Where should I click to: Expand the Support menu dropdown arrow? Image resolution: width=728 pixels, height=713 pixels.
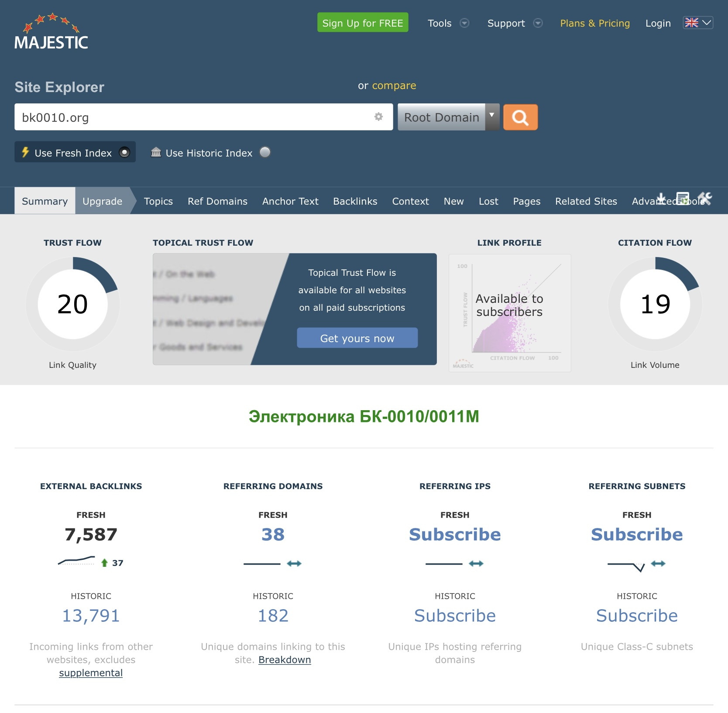point(538,23)
